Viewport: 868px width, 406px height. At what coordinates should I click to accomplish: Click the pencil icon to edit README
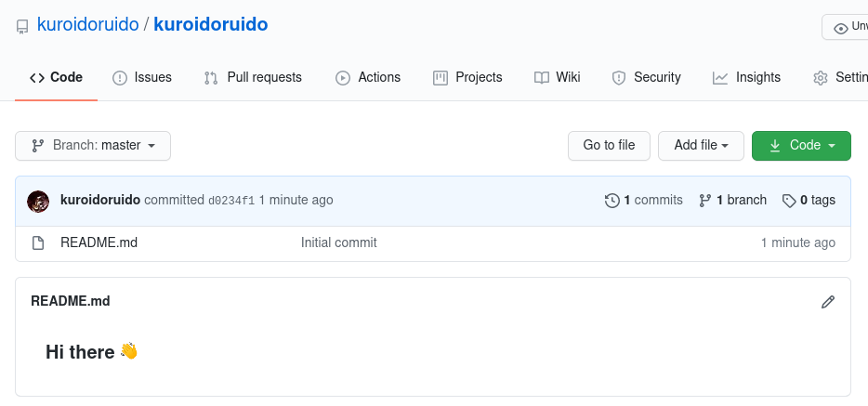[828, 301]
